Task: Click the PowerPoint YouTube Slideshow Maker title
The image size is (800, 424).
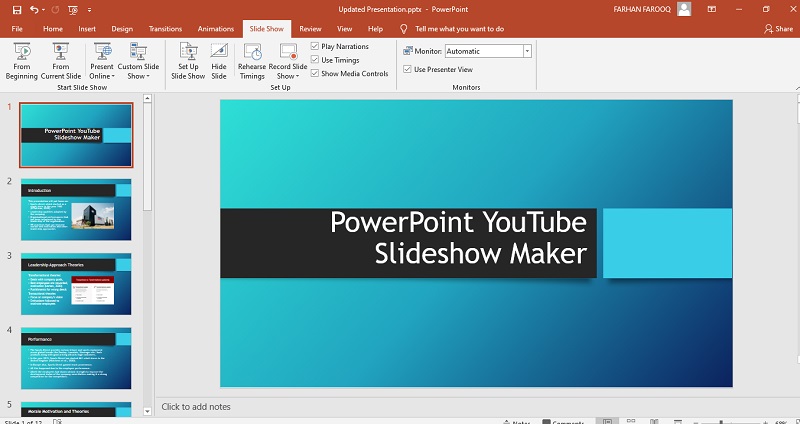Action: click(459, 238)
